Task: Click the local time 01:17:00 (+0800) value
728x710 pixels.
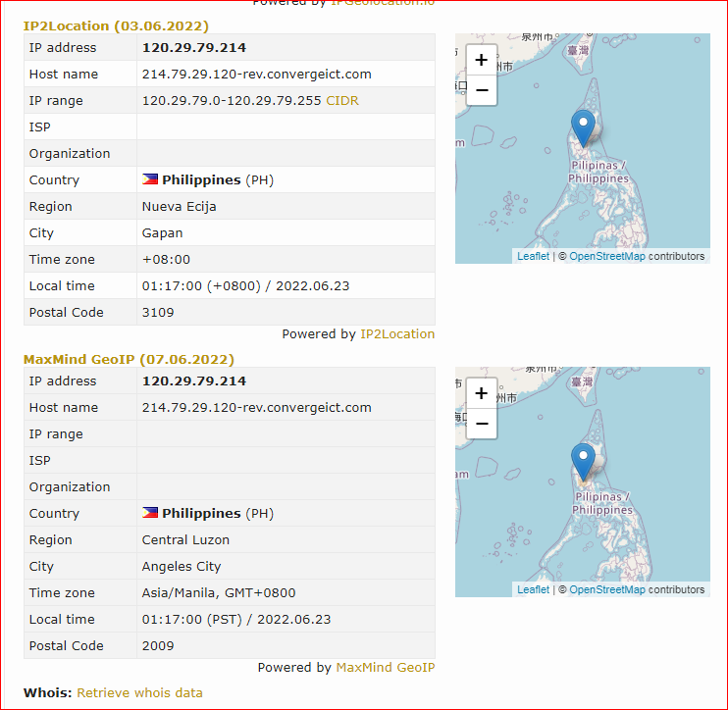Action: (245, 285)
